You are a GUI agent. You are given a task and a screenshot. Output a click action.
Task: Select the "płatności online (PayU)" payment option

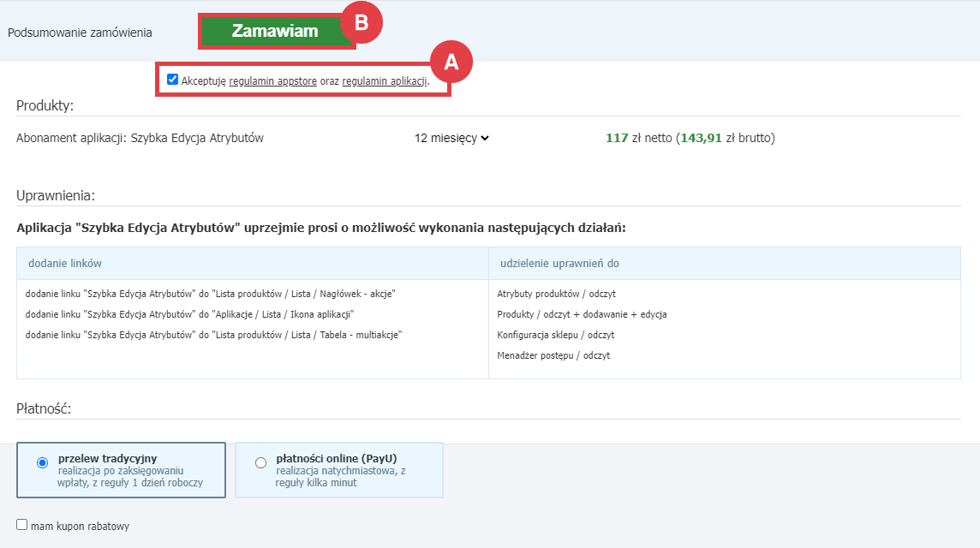[x=259, y=463]
